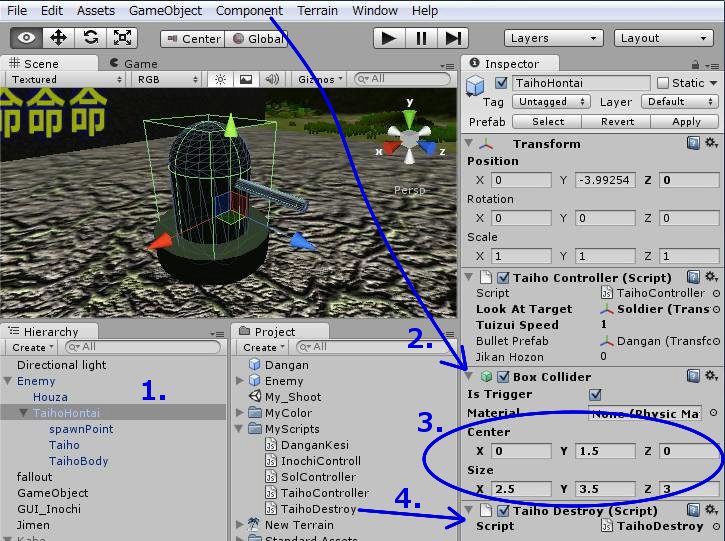Toggle TaihoHontai active checkbox
Viewport: 725px width, 541px height.
pos(501,83)
